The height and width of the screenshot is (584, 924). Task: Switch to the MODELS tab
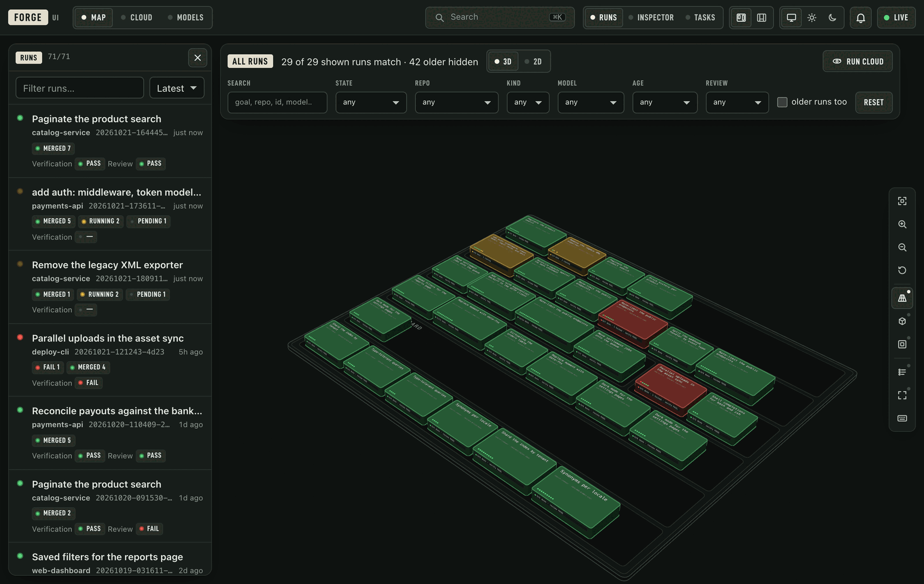pyautogui.click(x=186, y=18)
